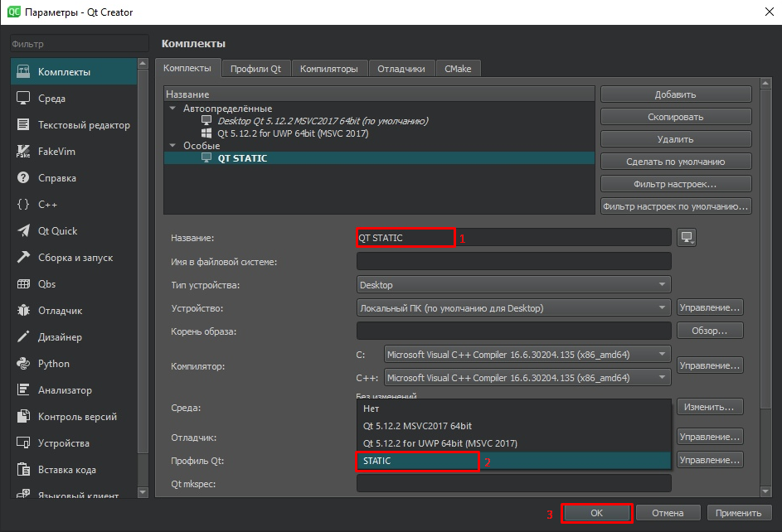This screenshot has width=782, height=532.
Task: Open the Анализатор category
Action: [x=74, y=390]
